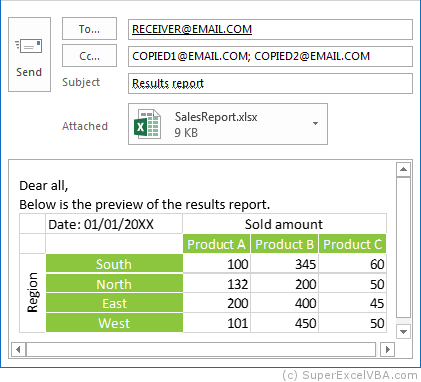Click the South region row label
Screen dimensions: 421x382
[x=114, y=264]
